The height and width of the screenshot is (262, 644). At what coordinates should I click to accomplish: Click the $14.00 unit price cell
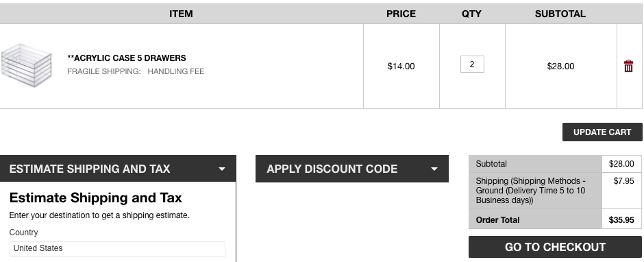tap(401, 67)
